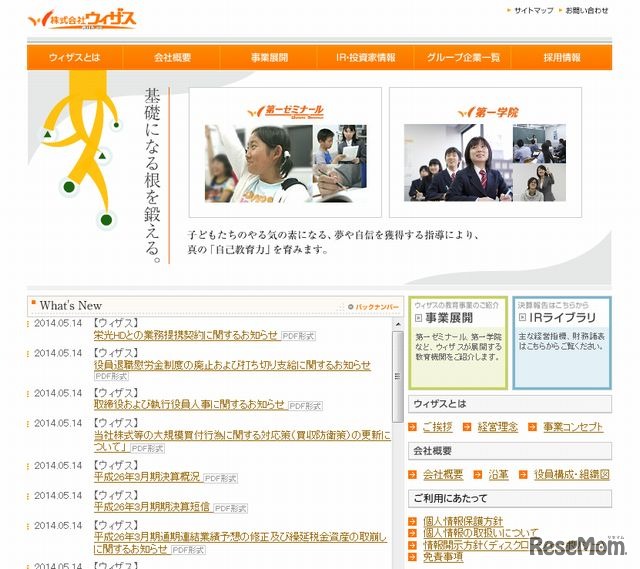Click PDF形式 badge under 役員退職慰労金 notice

point(111,376)
